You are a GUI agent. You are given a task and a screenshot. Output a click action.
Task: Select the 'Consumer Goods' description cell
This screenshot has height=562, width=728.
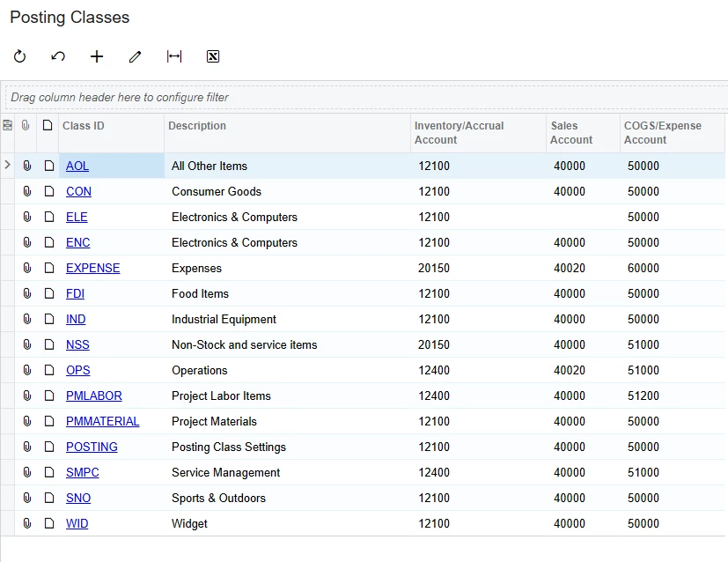pos(287,191)
